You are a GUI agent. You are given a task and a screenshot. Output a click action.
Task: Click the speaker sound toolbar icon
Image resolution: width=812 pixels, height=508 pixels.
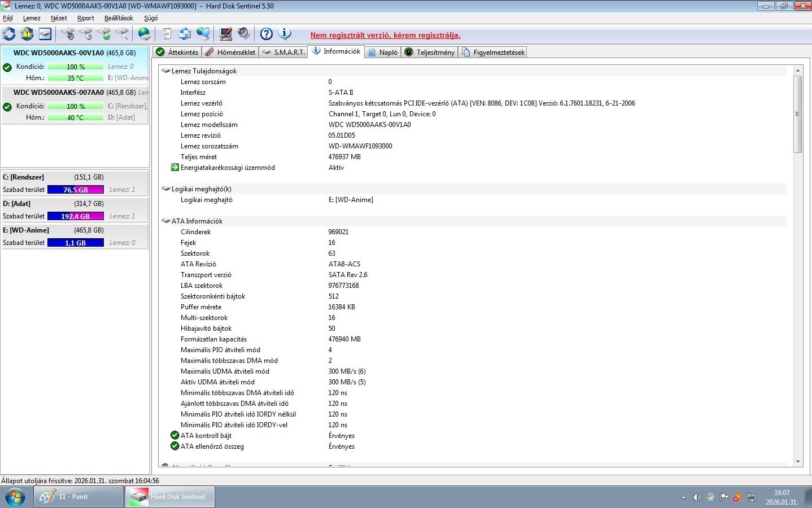coord(243,34)
